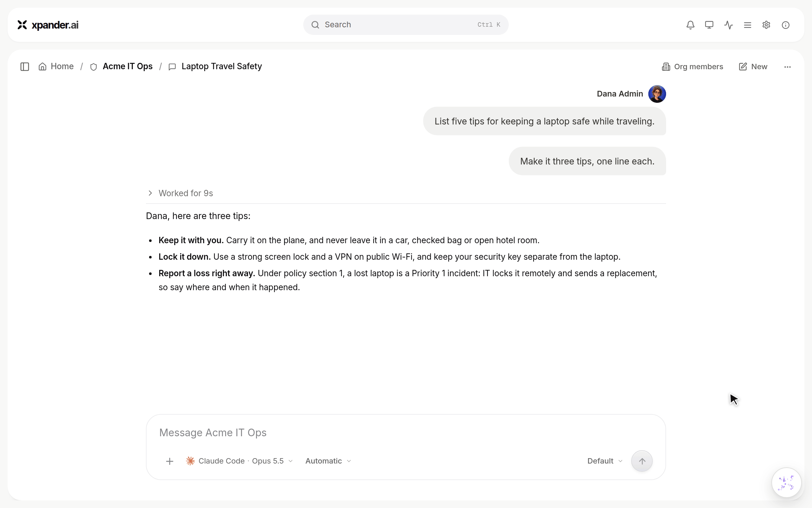This screenshot has width=812, height=508.
Task: Click Dana Admin avatar
Action: (x=657, y=94)
